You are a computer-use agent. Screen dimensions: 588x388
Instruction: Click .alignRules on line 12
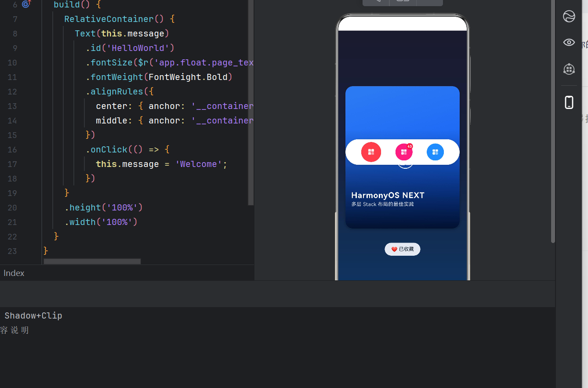114,91
